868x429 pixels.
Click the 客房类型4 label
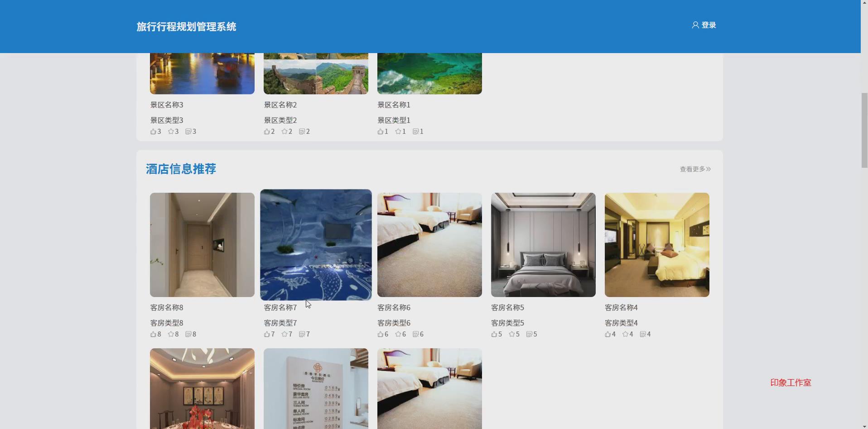tap(622, 323)
